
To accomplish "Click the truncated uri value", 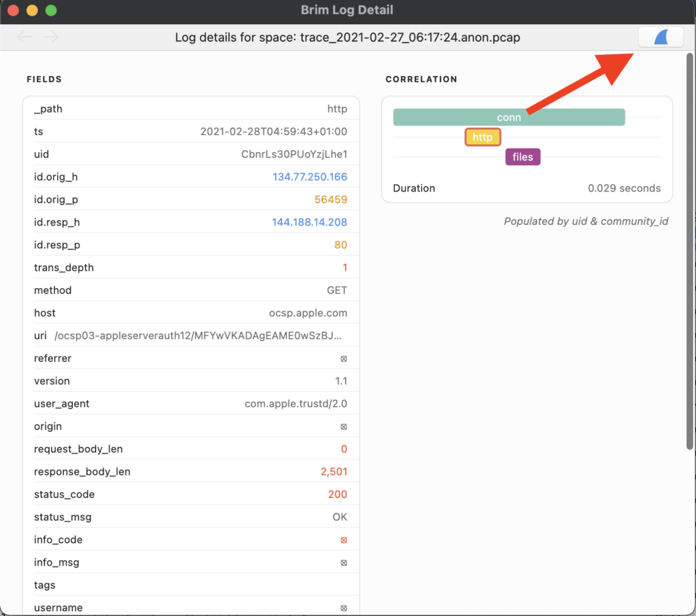I will coord(198,336).
